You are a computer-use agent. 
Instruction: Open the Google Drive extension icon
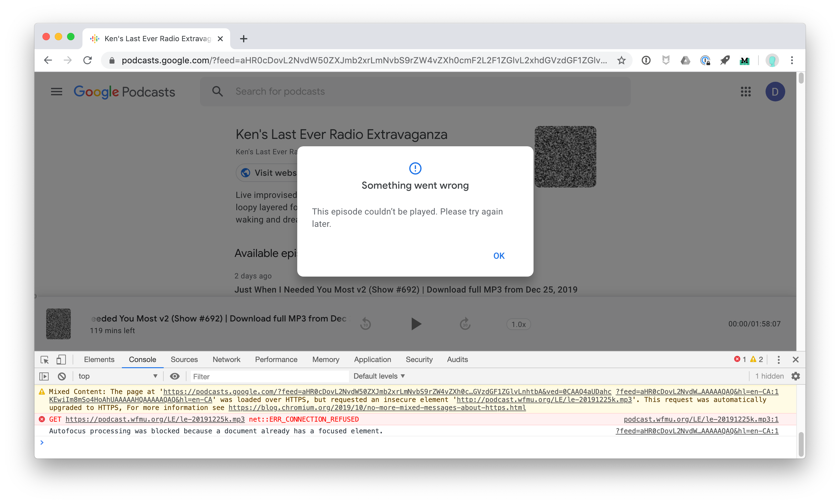(685, 61)
